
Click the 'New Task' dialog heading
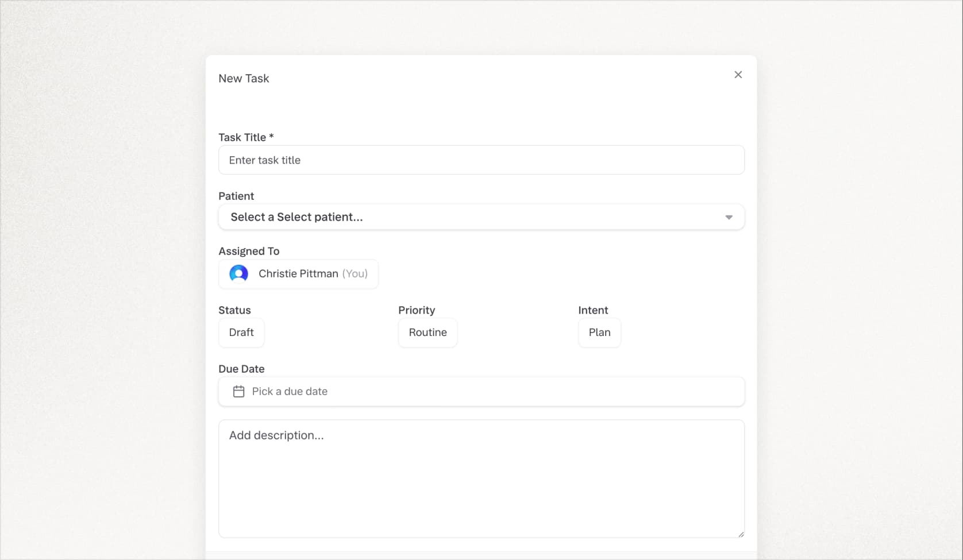(244, 79)
